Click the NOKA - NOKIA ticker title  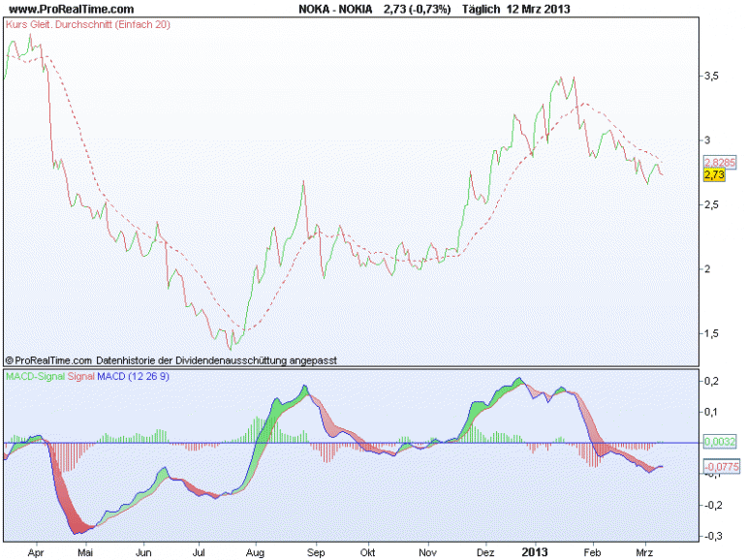[335, 9]
